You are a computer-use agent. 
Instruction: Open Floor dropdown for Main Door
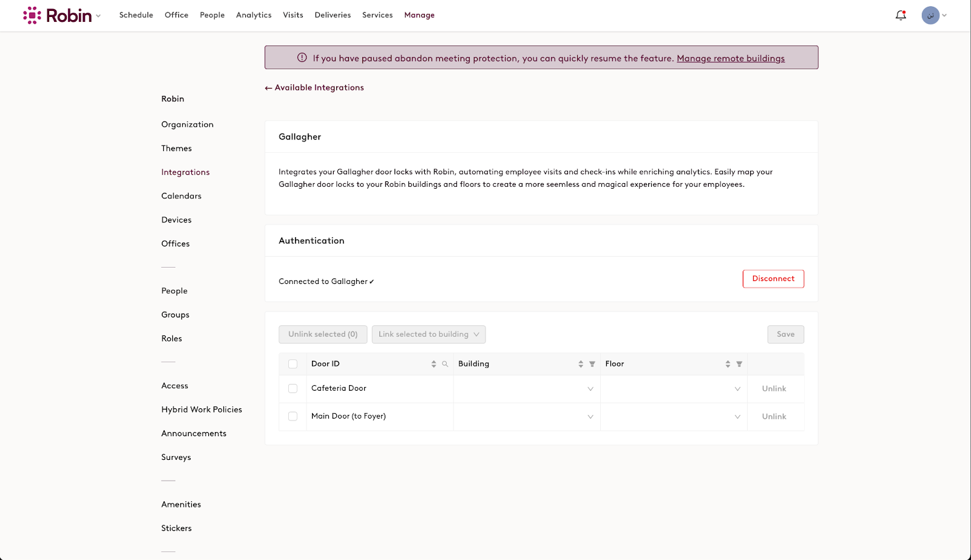click(674, 417)
